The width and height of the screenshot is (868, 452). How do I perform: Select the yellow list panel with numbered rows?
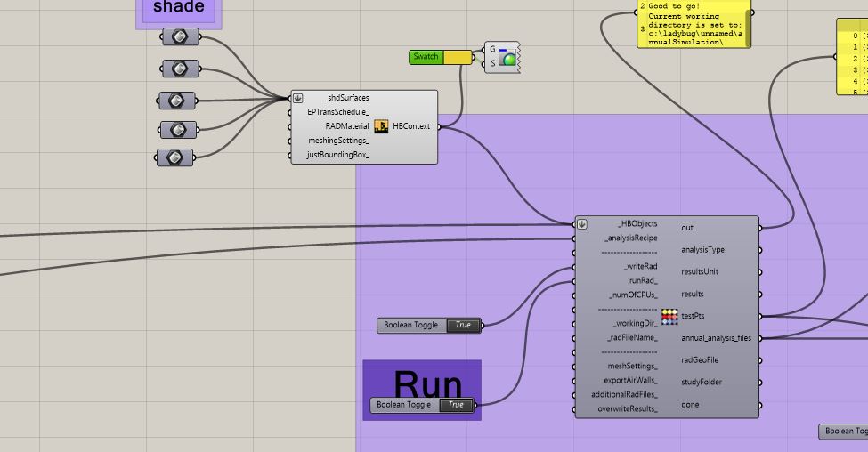(x=852, y=57)
